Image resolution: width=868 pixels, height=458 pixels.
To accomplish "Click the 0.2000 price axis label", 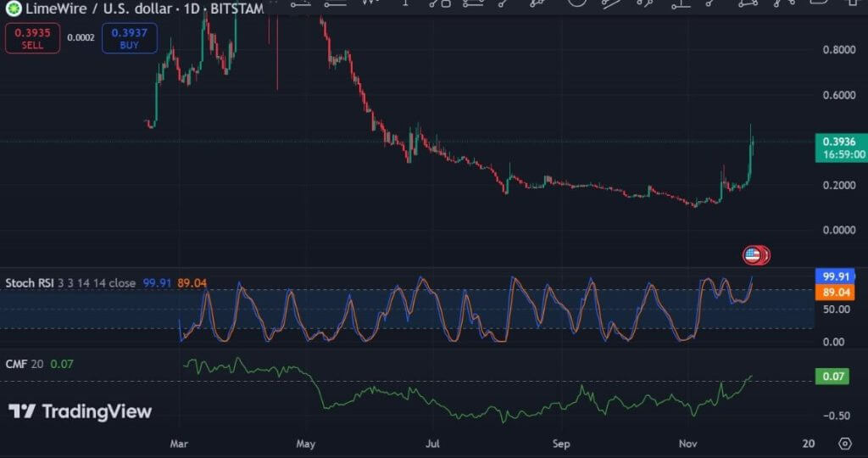I will tap(839, 185).
